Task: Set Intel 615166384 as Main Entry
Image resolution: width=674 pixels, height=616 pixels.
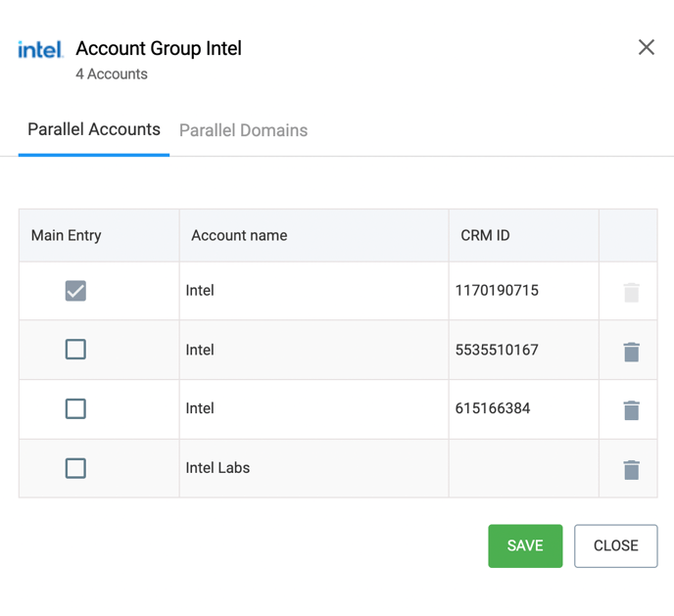Action: point(75,408)
